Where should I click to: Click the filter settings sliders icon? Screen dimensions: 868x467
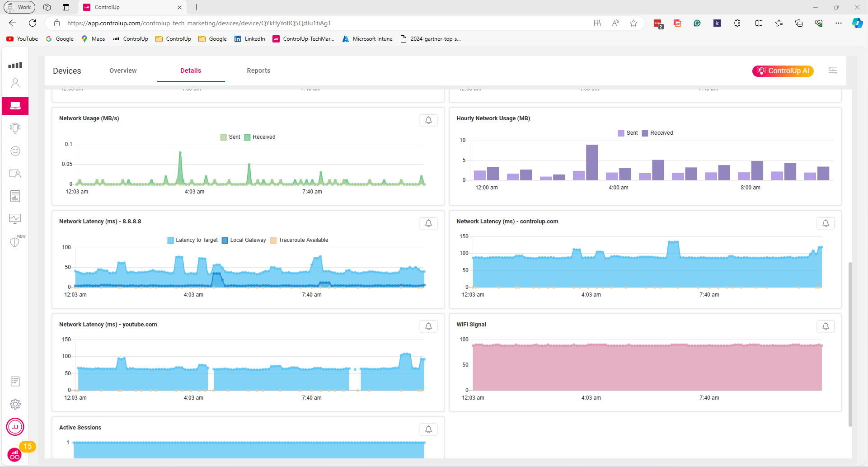point(832,71)
